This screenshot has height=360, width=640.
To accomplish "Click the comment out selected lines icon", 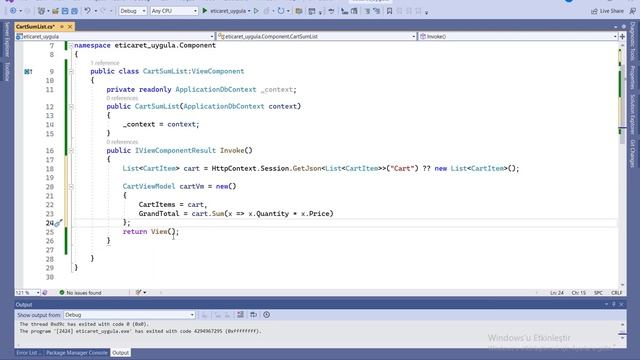I will coord(367,11).
